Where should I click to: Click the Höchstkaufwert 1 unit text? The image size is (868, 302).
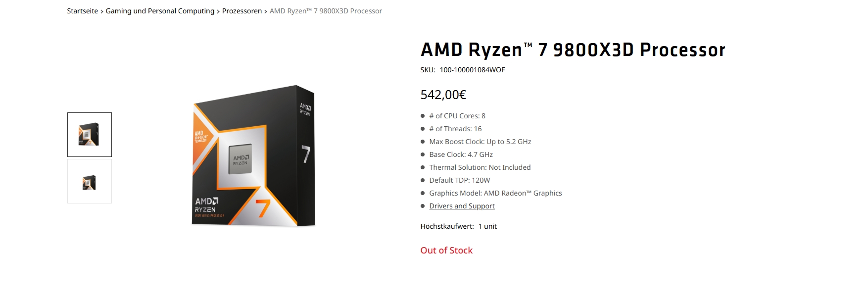coord(458,226)
